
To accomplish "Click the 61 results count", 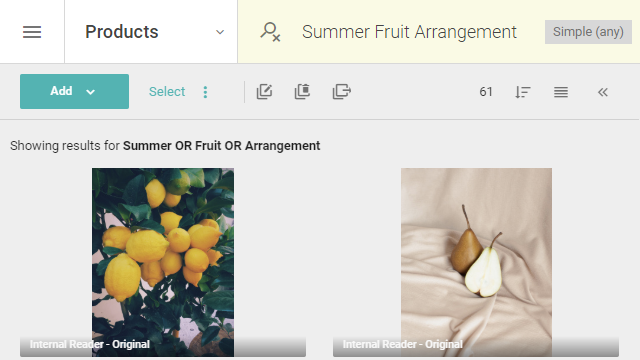I will (x=486, y=92).
